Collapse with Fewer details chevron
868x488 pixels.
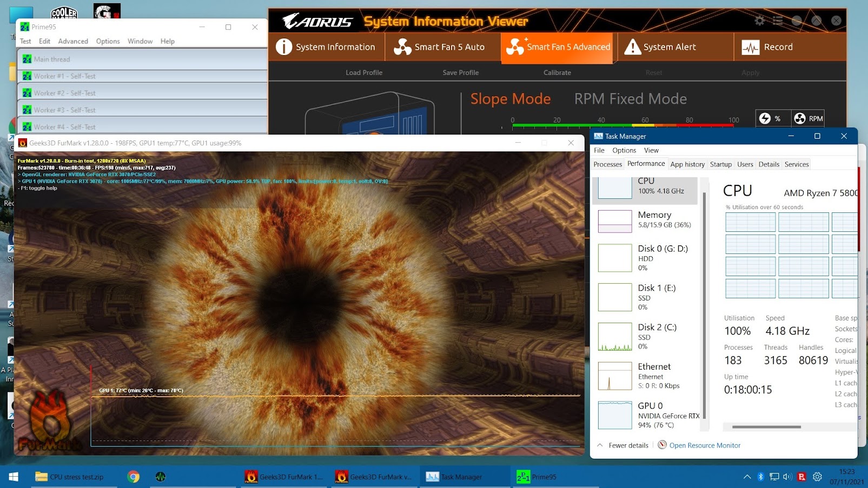coord(600,445)
